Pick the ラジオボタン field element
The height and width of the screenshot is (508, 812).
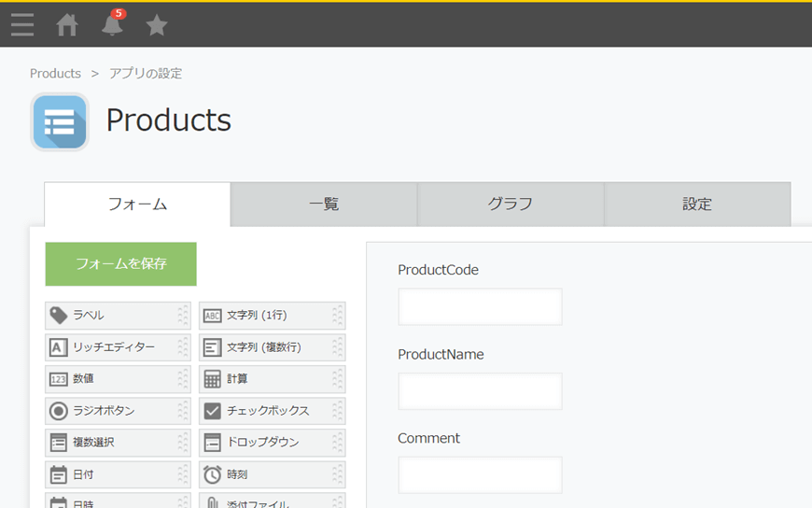tap(118, 411)
